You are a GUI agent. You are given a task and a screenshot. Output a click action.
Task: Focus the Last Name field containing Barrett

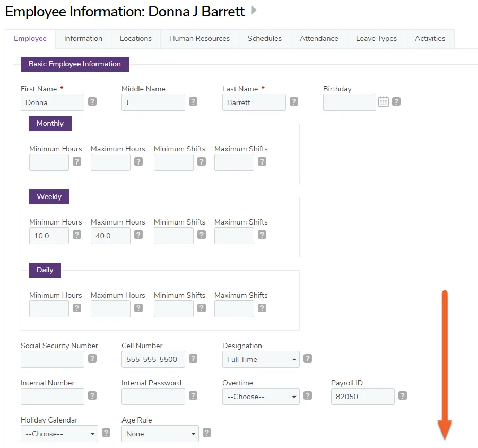point(254,102)
